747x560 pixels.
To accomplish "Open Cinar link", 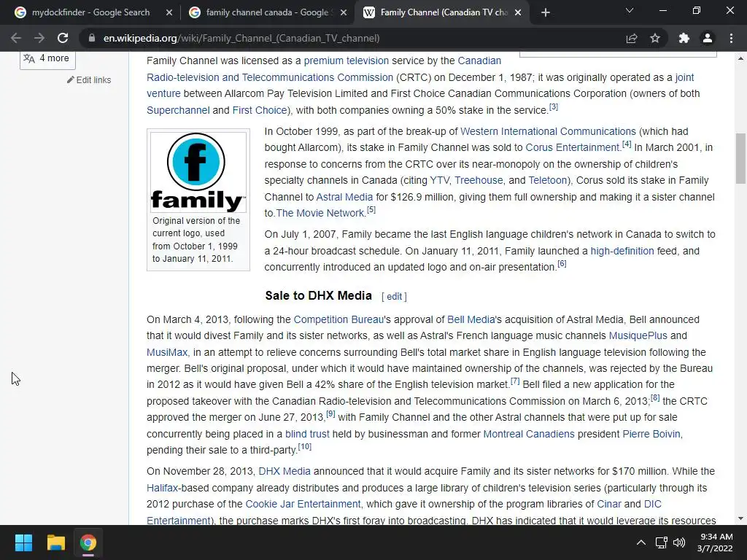I will (609, 504).
